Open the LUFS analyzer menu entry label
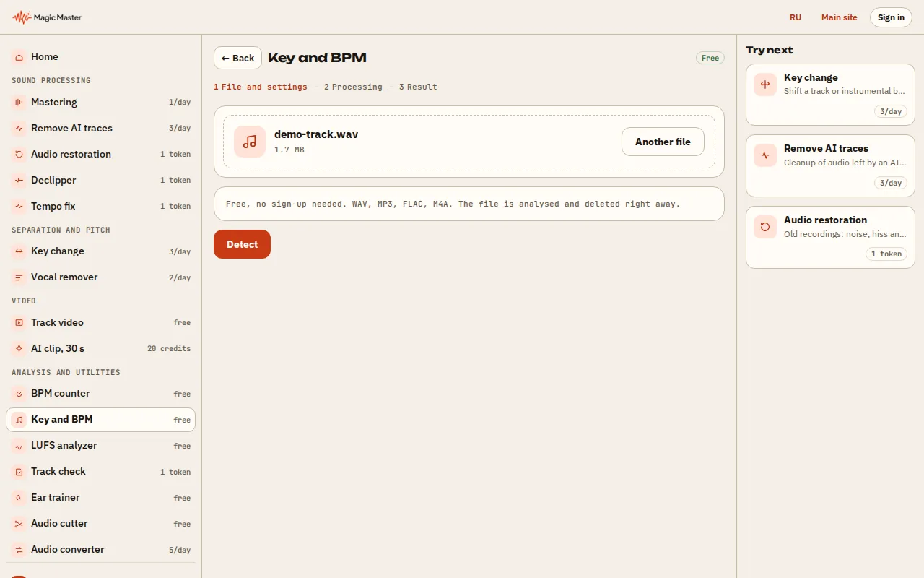Screen dimensions: 924x578 click(64, 446)
